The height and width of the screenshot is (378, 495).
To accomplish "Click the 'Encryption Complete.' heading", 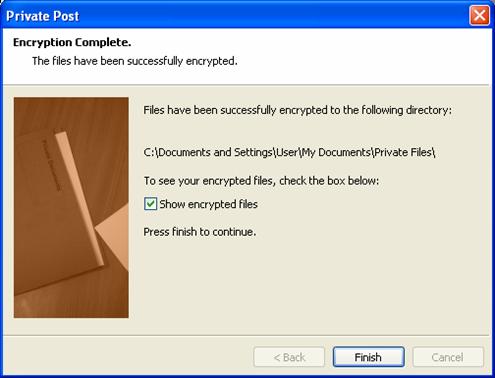I will click(x=72, y=42).
